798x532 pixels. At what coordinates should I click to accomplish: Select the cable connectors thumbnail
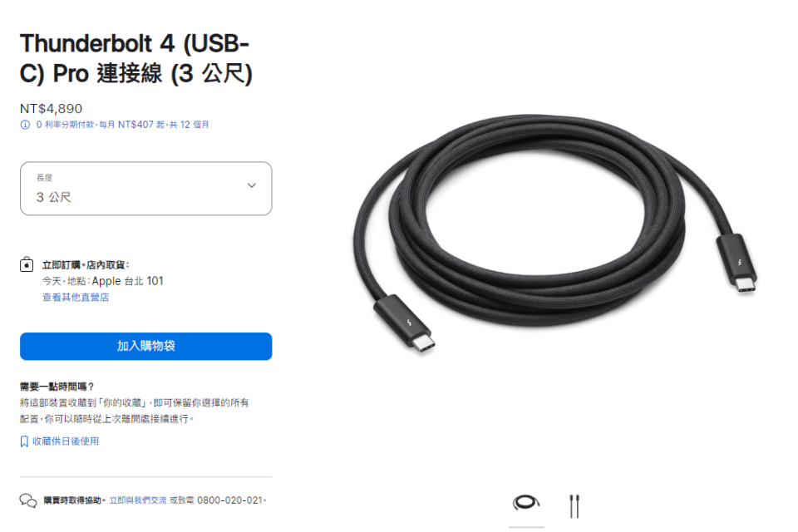574,506
